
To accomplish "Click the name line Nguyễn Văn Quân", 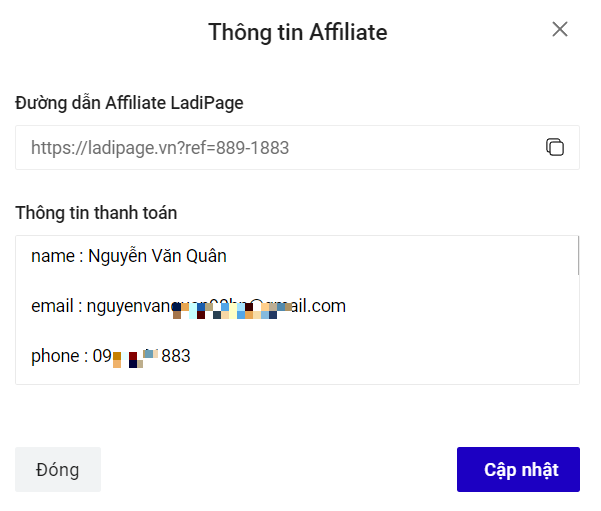I will [x=129, y=256].
